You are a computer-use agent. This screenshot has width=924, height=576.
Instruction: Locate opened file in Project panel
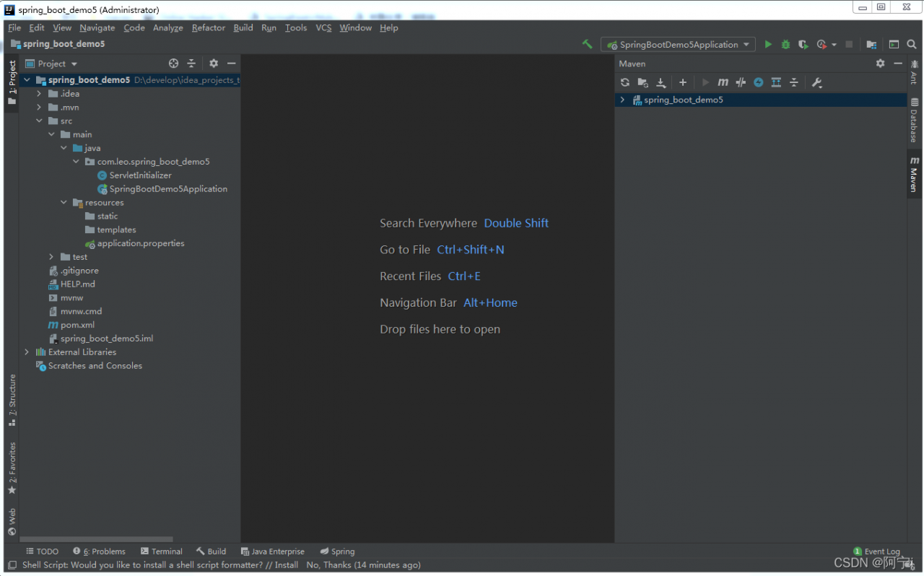point(173,64)
